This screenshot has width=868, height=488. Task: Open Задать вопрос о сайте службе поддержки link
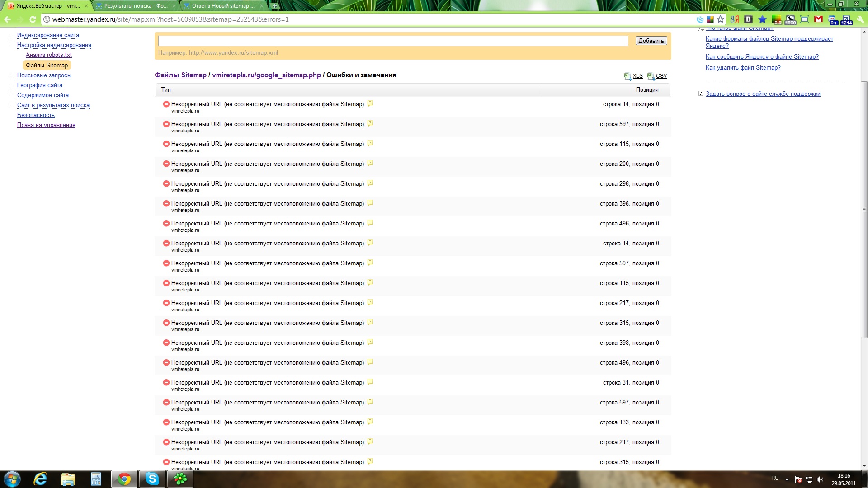(763, 94)
